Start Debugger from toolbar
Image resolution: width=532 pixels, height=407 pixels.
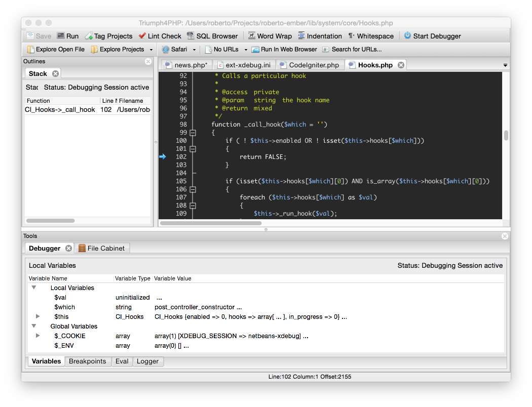pyautogui.click(x=433, y=36)
